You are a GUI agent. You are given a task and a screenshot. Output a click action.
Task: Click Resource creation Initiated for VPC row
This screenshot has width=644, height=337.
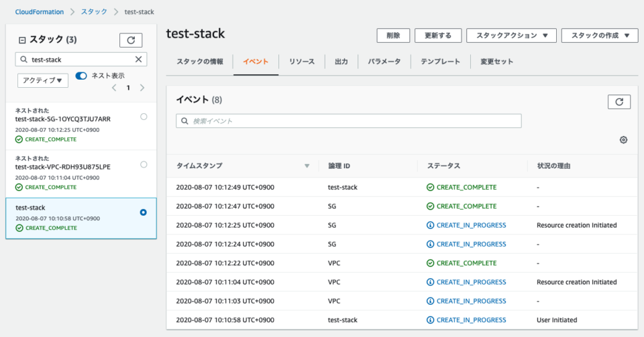click(577, 282)
